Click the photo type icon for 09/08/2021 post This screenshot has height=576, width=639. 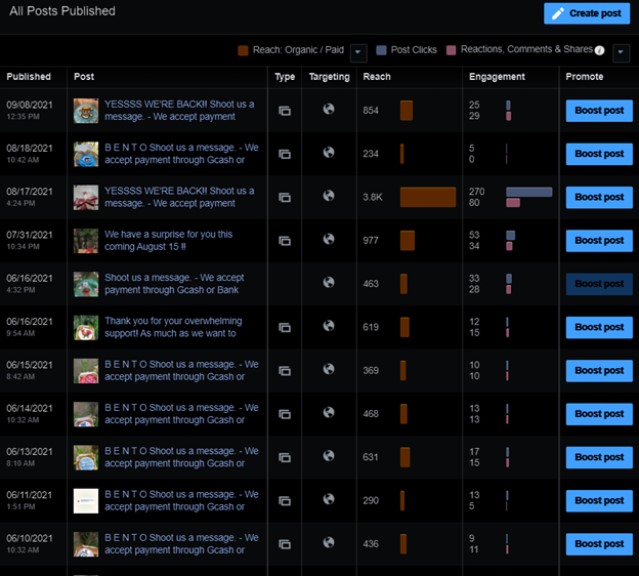[x=284, y=110]
